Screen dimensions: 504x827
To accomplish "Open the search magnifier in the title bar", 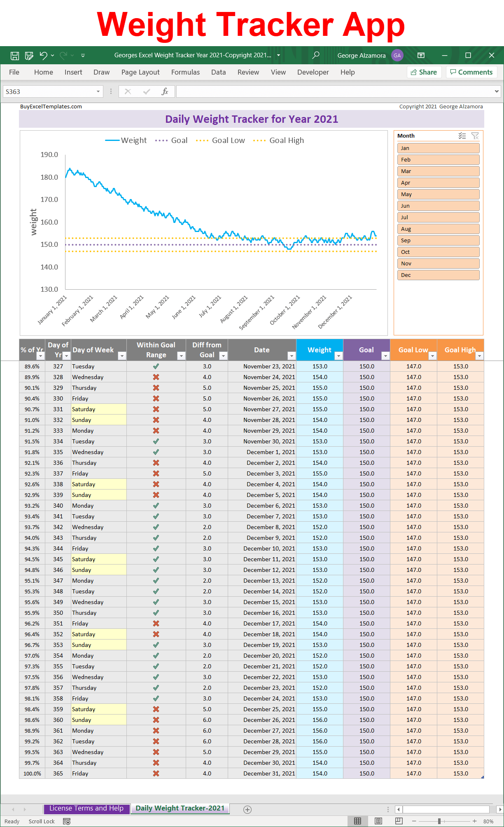I will click(316, 55).
